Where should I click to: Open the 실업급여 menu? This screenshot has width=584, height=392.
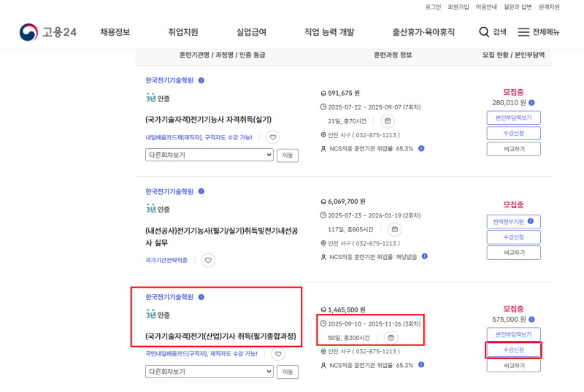[251, 32]
